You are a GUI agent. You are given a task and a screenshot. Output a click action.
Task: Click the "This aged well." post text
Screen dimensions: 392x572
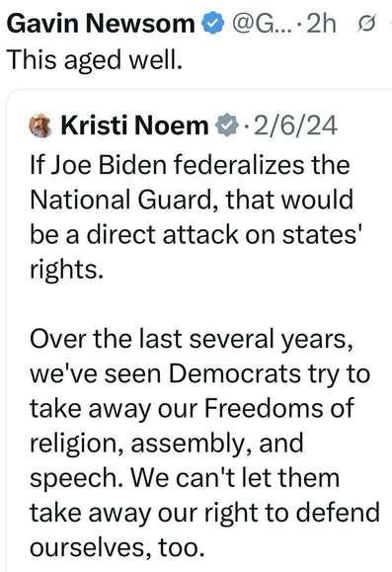[95, 60]
